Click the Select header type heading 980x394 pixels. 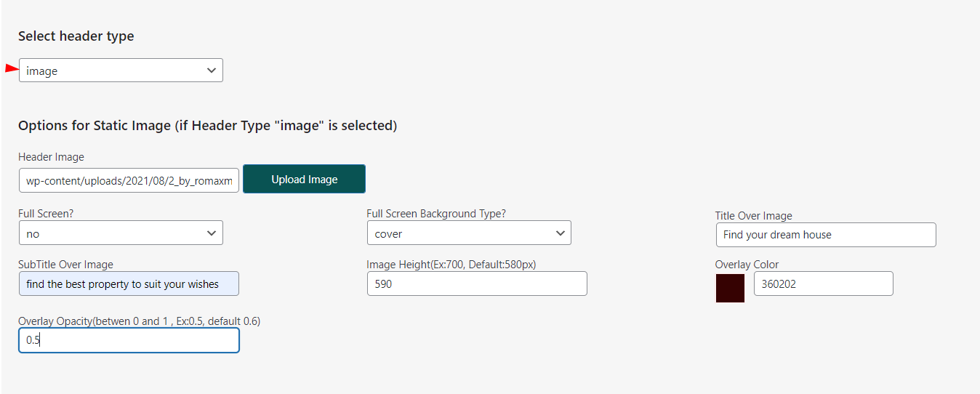click(x=76, y=36)
